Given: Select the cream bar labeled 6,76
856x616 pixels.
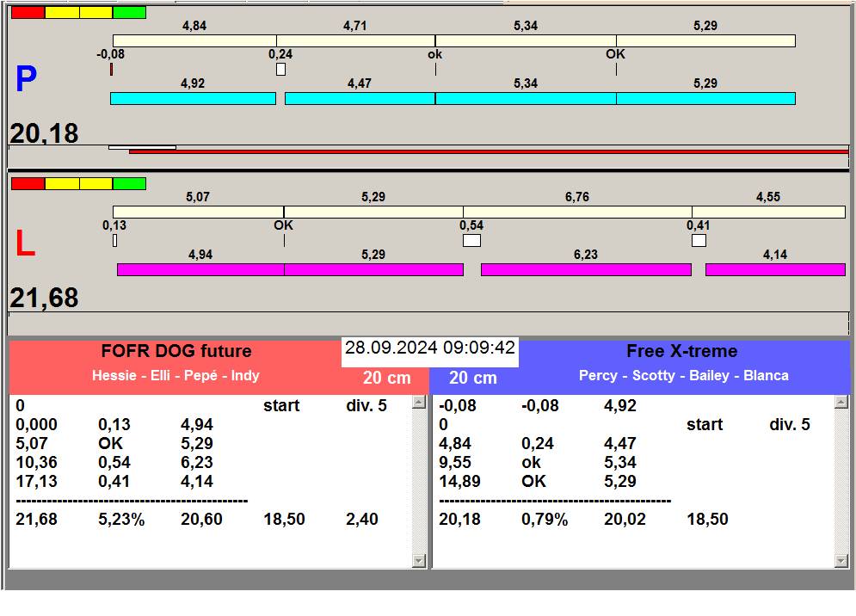Looking at the screenshot, I should (x=577, y=212).
